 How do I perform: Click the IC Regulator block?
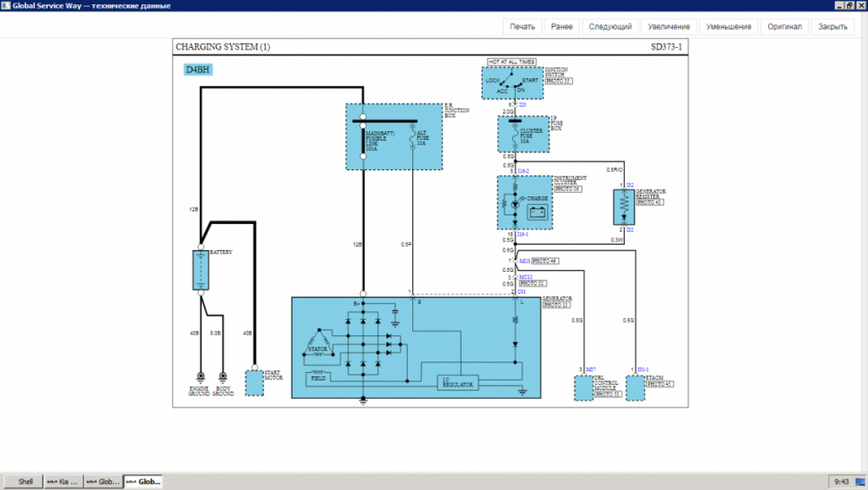(457, 382)
